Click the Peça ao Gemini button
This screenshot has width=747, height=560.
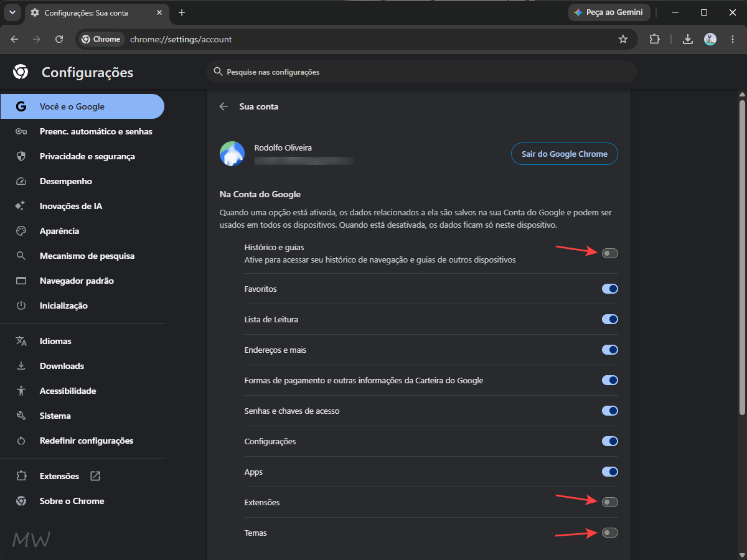(x=609, y=12)
